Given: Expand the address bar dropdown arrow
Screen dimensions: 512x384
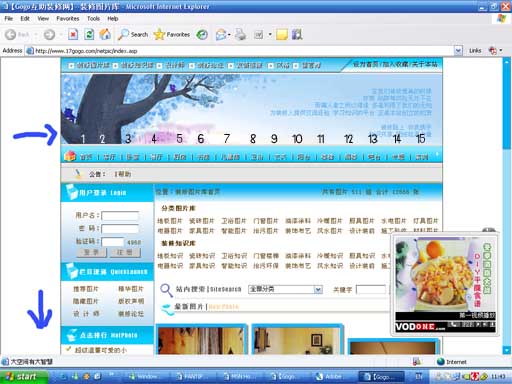Looking at the screenshot, I should (x=458, y=51).
